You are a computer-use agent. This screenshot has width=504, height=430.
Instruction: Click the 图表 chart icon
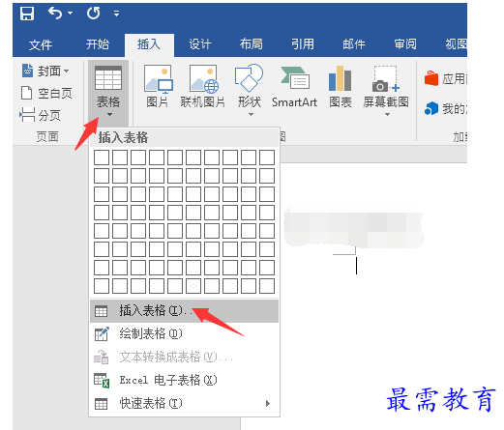coord(340,78)
